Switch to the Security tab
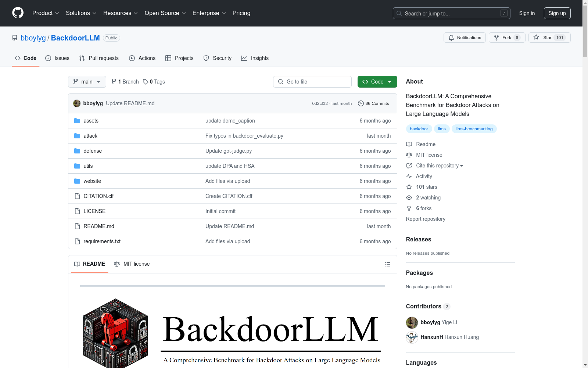 click(218, 58)
